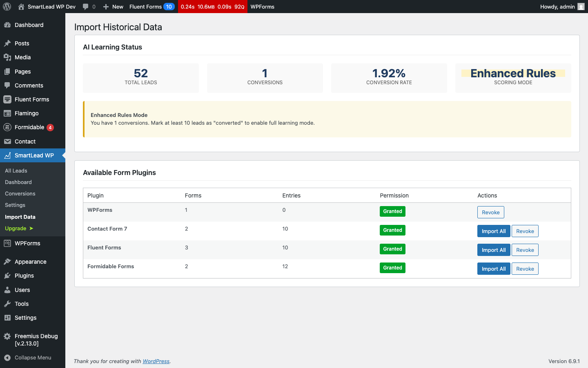Open the WordPress logo in admin bar
Screen dimensions: 588x368
pos(7,7)
